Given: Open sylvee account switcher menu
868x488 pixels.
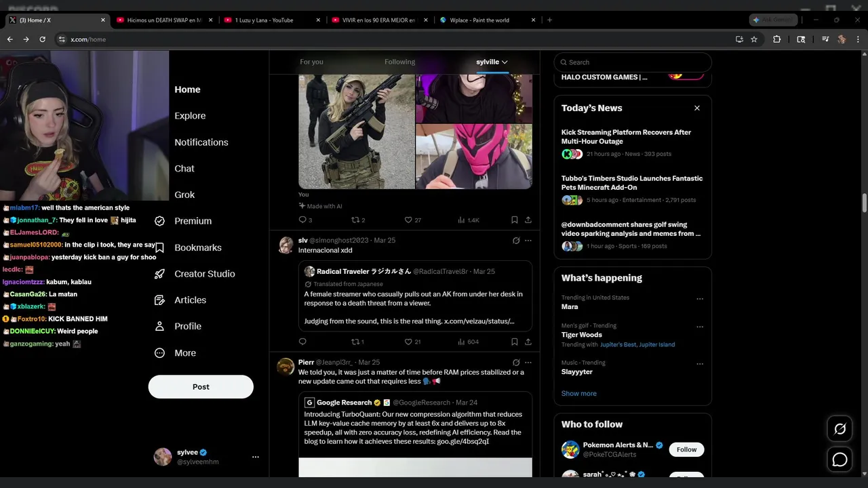Looking at the screenshot, I should pos(256,457).
